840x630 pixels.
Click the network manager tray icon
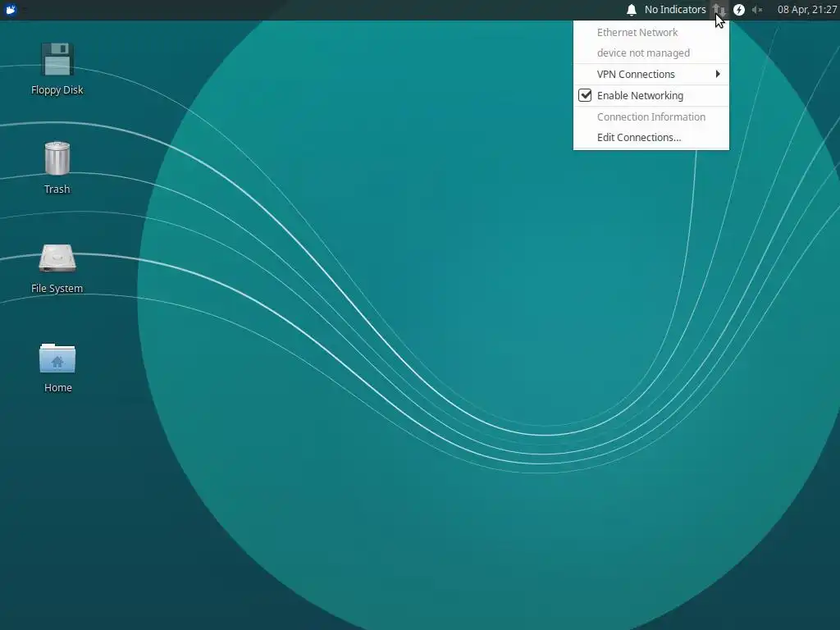point(719,10)
